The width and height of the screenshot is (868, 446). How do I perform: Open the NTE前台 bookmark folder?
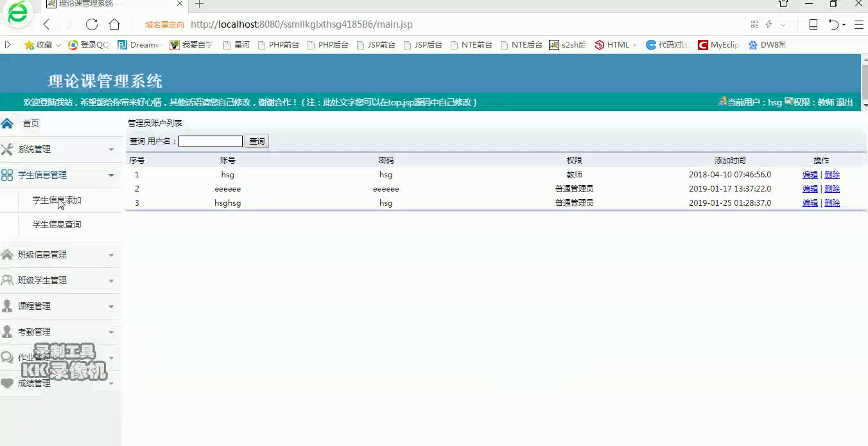471,45
